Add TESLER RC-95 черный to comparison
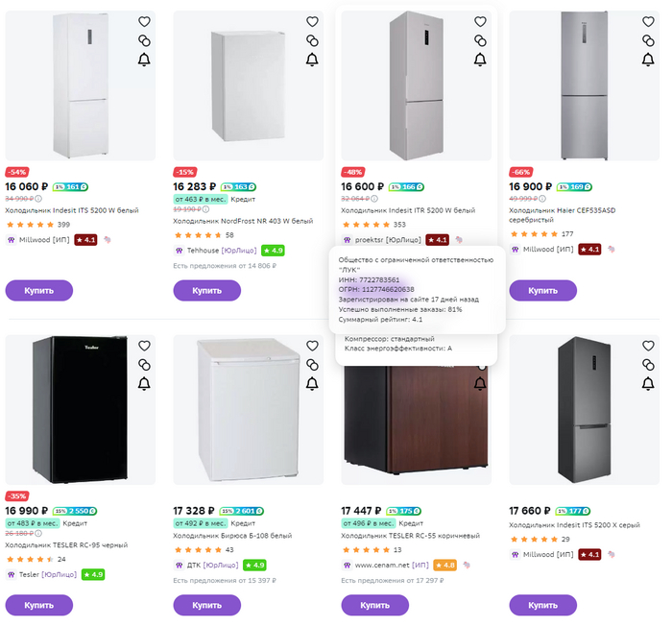Viewport: 672px width, 627px height. [144, 365]
